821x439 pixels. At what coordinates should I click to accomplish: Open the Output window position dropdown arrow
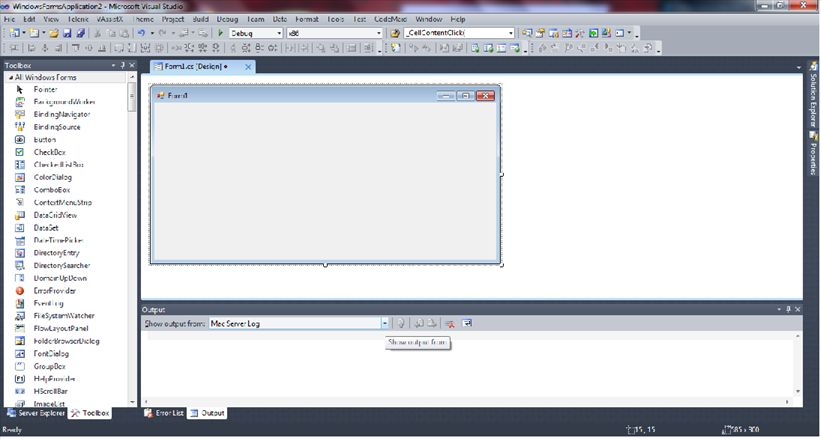coord(779,310)
